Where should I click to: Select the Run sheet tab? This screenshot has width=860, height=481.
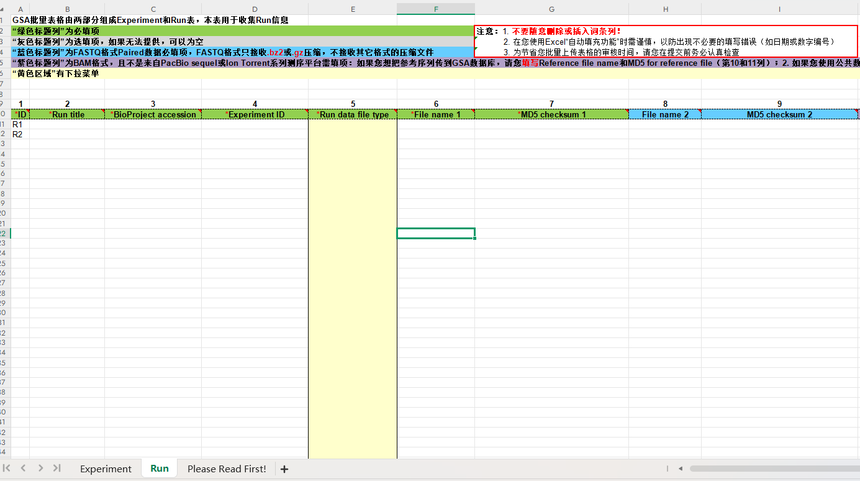[159, 469]
